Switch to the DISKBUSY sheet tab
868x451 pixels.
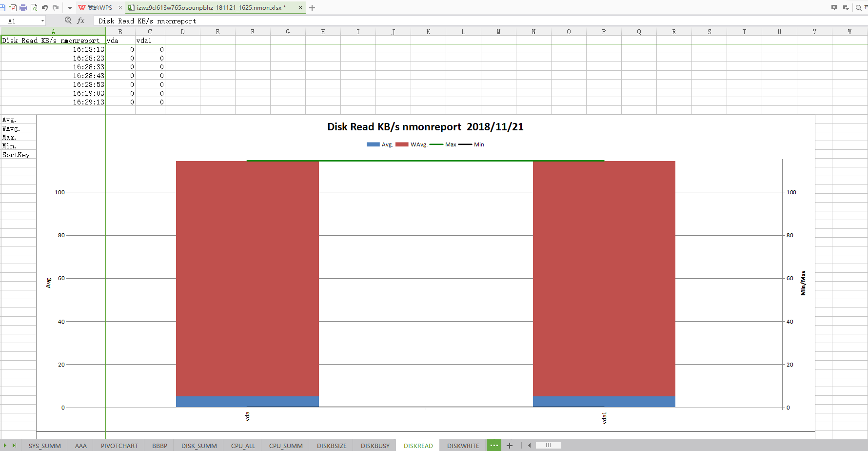tap(375, 446)
